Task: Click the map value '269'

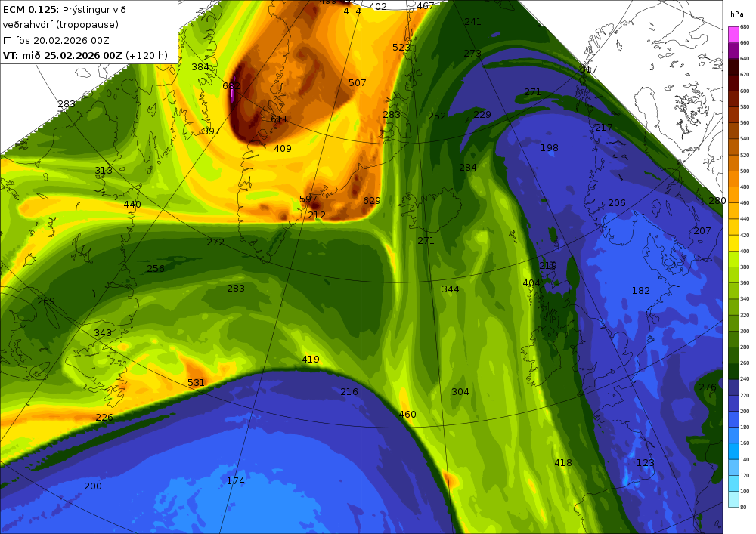Action: (x=46, y=301)
